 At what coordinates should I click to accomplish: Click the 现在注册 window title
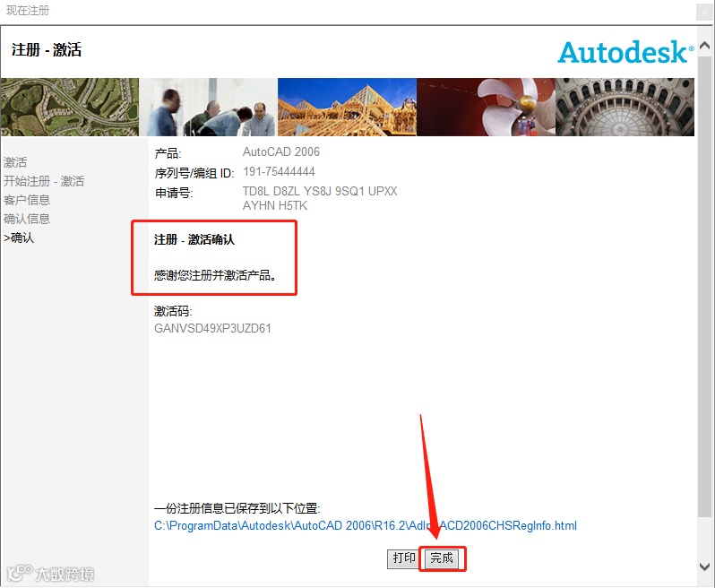tap(28, 11)
